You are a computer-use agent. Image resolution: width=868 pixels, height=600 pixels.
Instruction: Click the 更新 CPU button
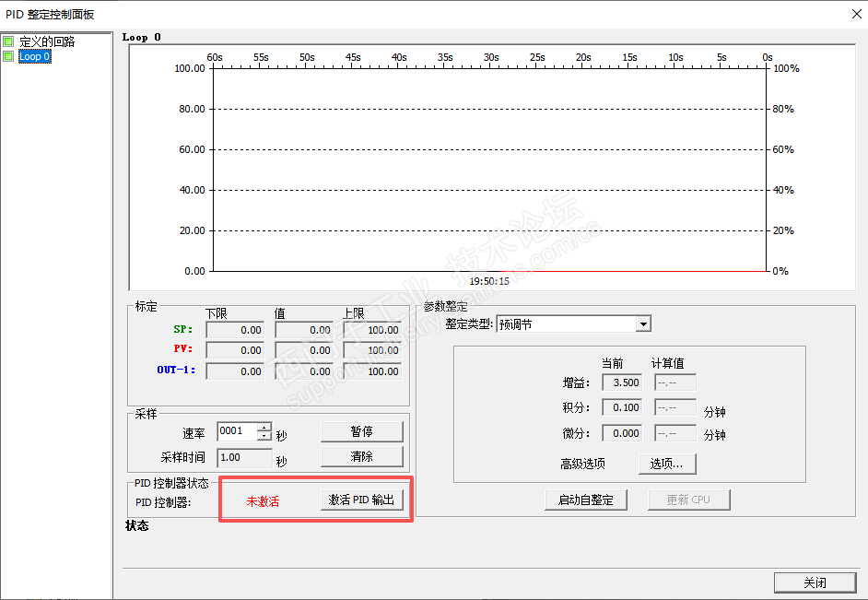tap(688, 500)
